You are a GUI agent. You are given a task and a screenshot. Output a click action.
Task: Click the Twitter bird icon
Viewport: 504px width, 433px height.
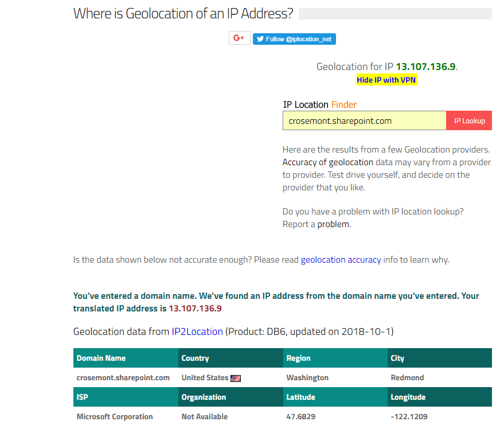coord(260,39)
